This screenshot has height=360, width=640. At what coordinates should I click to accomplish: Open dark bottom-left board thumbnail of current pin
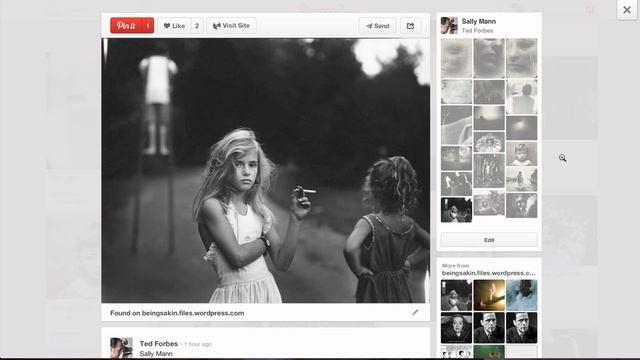point(456,210)
